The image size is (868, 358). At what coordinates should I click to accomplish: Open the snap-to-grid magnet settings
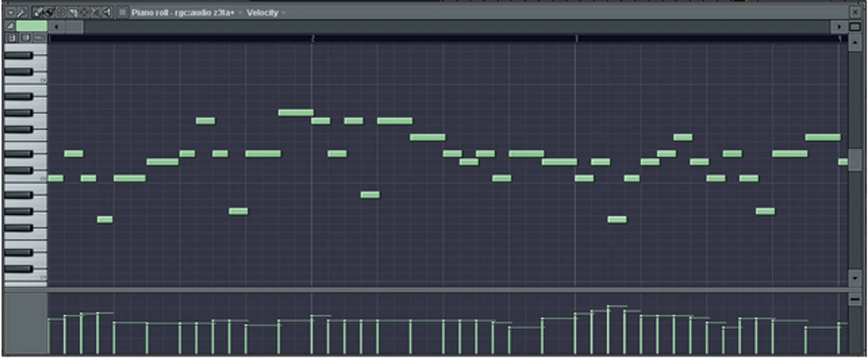(21, 12)
